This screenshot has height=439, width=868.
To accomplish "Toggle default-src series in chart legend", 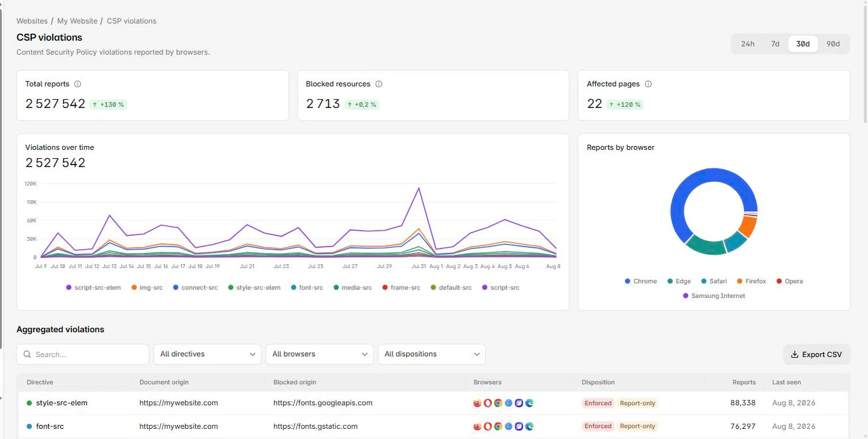I will [451, 288].
